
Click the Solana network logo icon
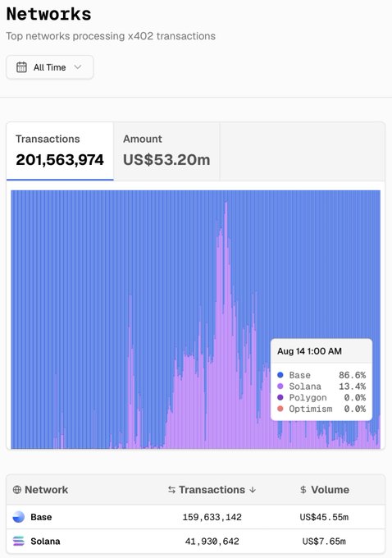[19, 542]
